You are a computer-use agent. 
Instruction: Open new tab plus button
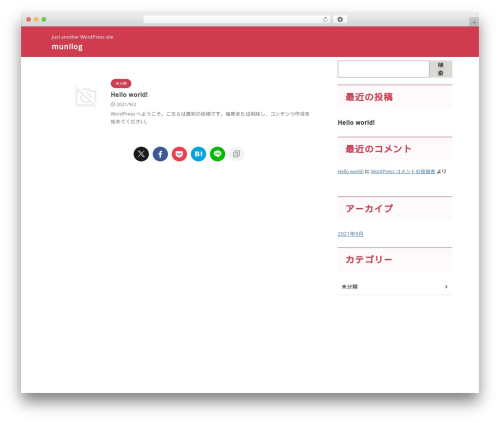(x=474, y=22)
